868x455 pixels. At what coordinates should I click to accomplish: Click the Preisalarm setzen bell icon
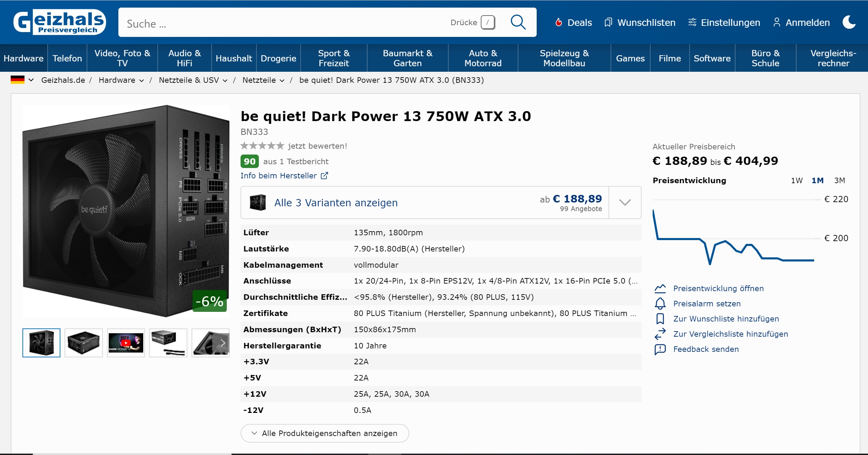pyautogui.click(x=660, y=304)
